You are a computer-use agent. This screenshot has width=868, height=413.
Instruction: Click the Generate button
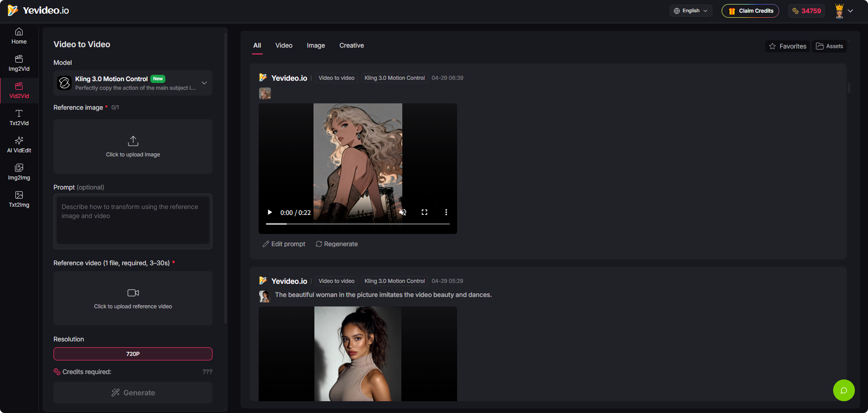(x=133, y=393)
